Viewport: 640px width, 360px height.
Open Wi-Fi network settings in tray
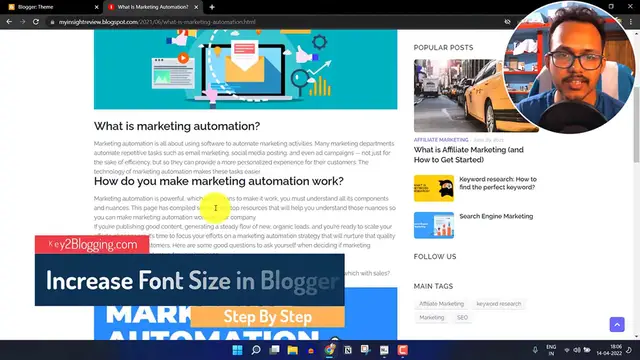tap(567, 350)
